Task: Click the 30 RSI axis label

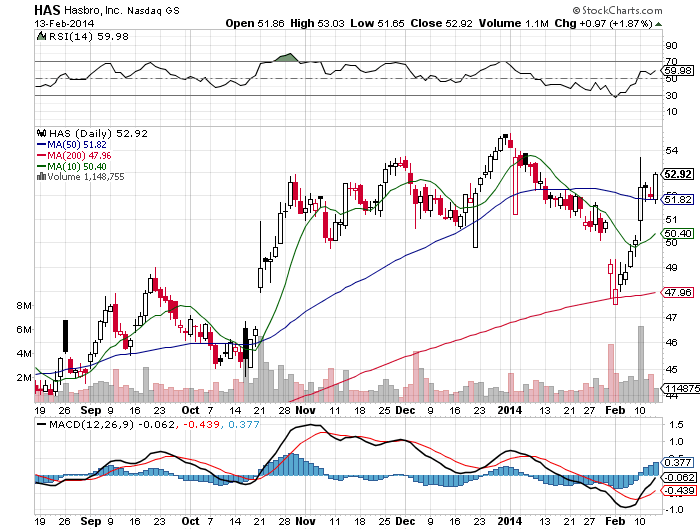Action: 671,96
